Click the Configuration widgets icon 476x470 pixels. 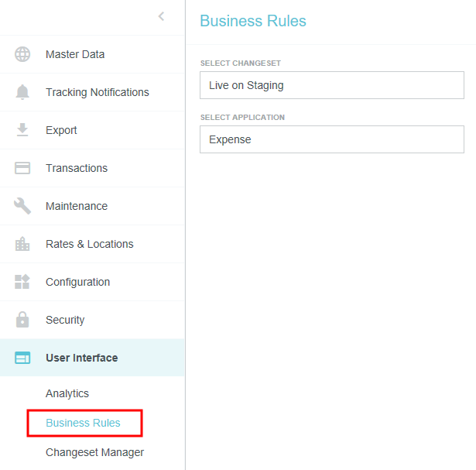coord(22,282)
